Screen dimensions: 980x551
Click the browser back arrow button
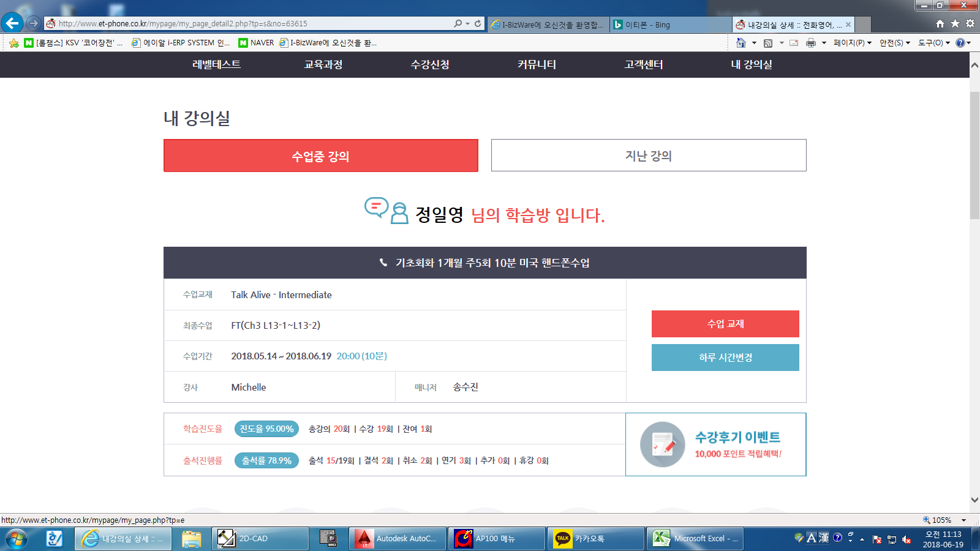pos(12,23)
